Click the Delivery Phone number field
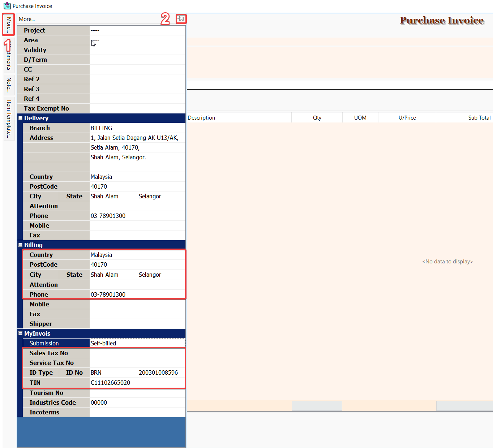 137,216
